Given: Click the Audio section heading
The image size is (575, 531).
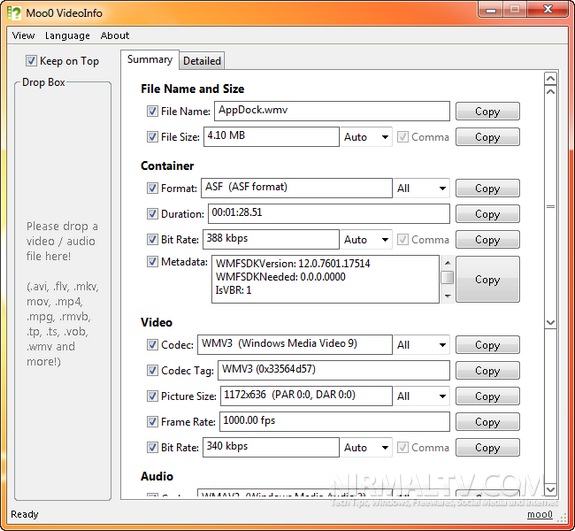Looking at the screenshot, I should point(157,476).
